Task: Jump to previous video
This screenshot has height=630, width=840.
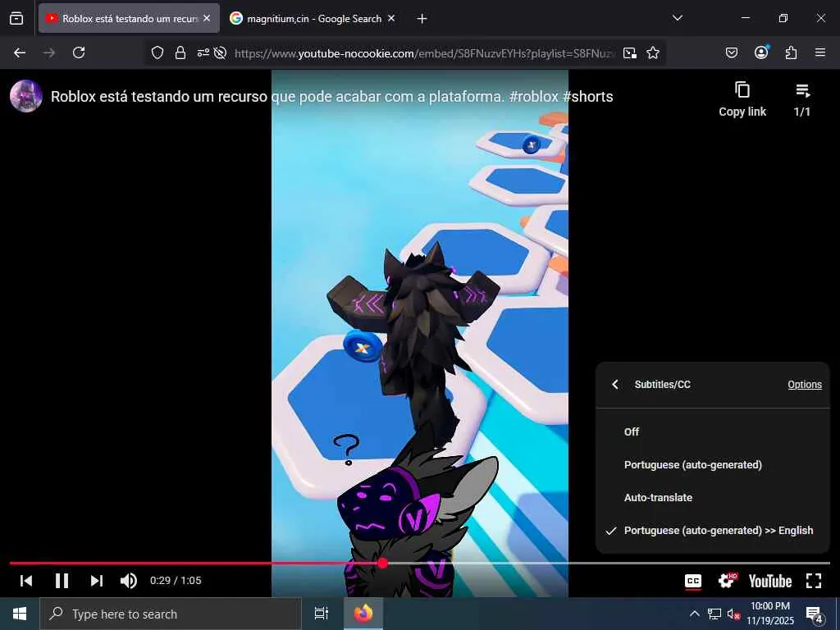Action: click(26, 581)
